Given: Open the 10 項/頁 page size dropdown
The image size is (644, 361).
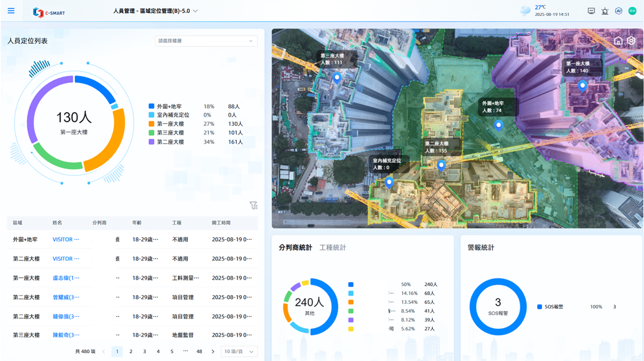Looking at the screenshot, I should click(239, 352).
